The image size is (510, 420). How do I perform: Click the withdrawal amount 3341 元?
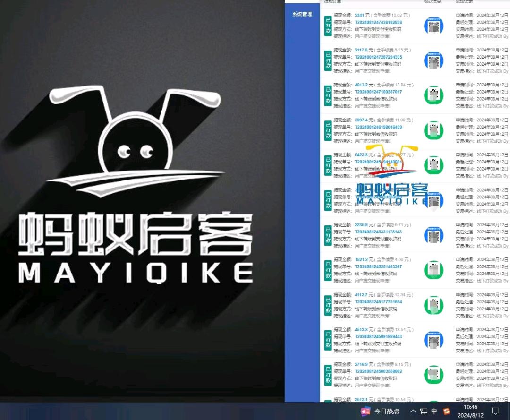pyautogui.click(x=362, y=15)
